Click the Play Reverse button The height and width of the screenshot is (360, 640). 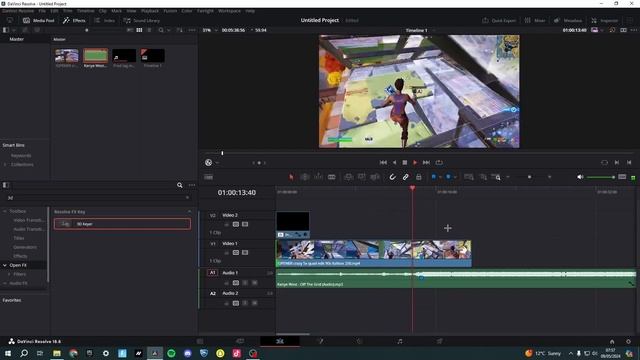tap(394, 162)
